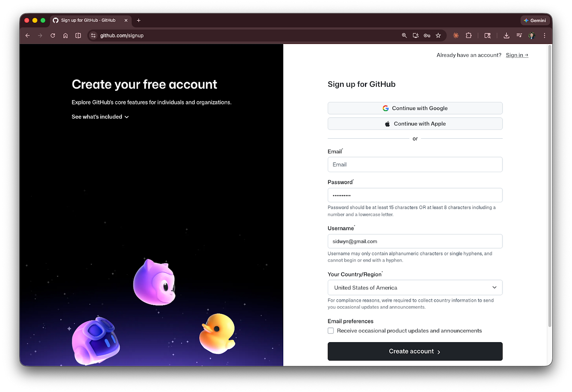View site information icon in address bar
Screen dimensions: 572x392
point(93,35)
